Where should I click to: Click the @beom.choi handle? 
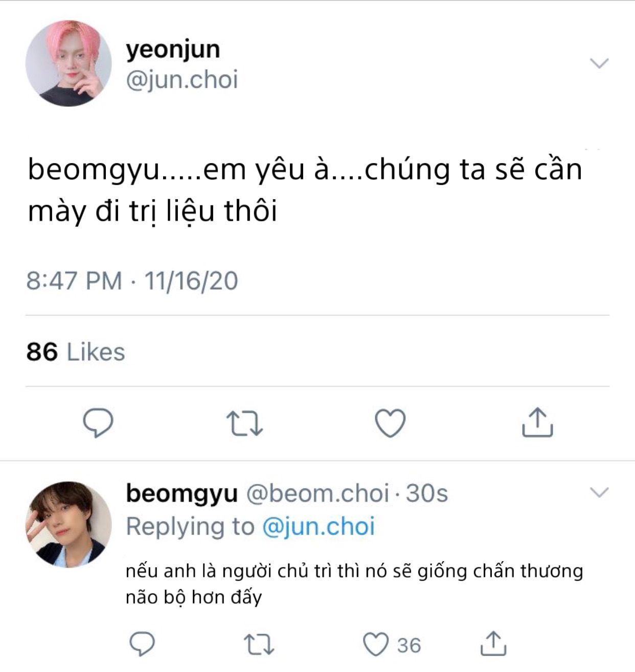[318, 493]
